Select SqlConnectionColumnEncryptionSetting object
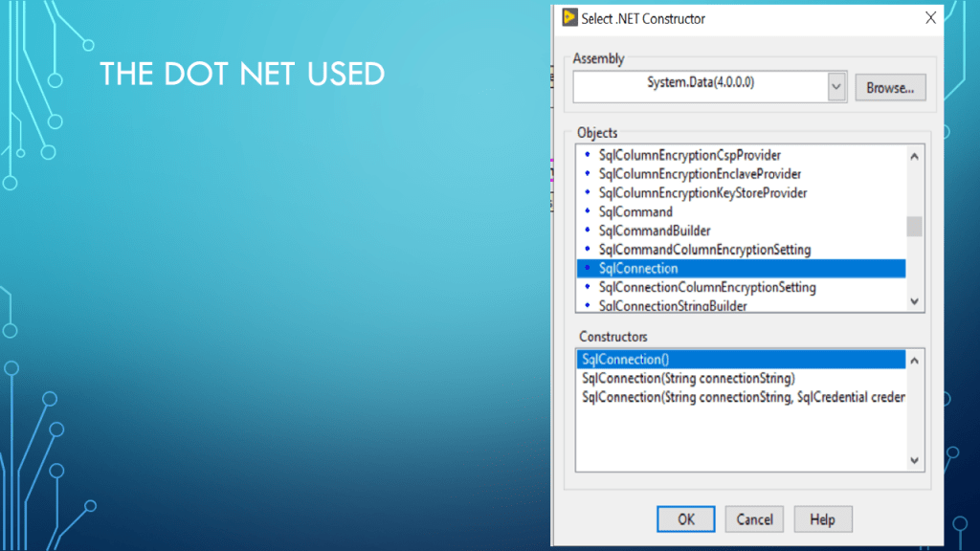980x551 pixels. 707,287
